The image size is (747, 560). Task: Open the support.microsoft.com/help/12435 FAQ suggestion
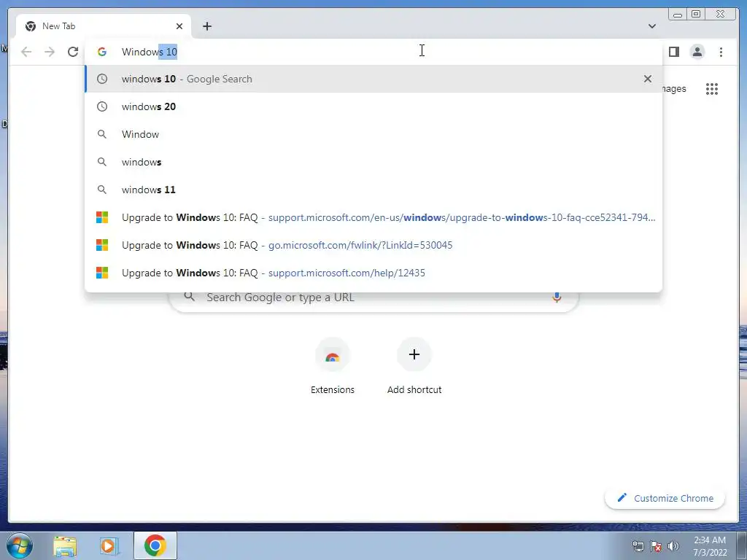point(373,273)
